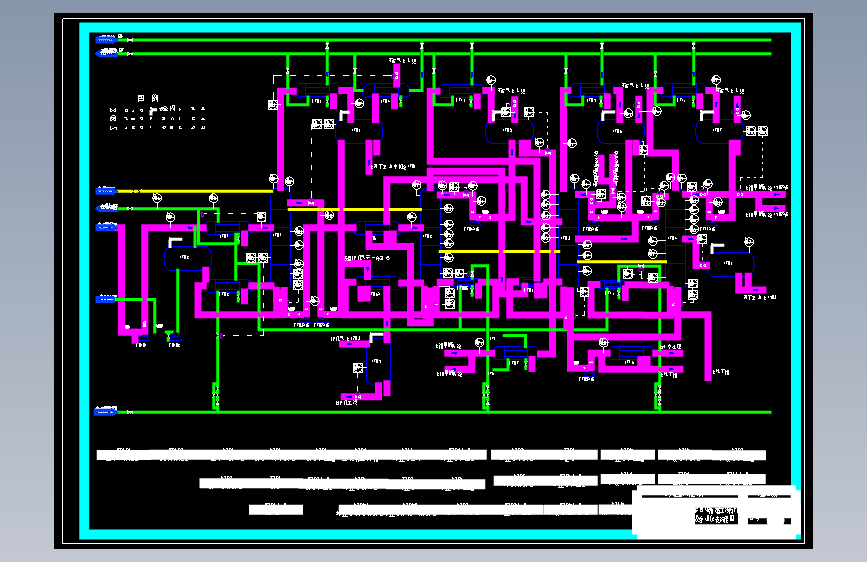Screen dimensions: 867x562
Task: Select the blue flow tag feeding the yellow pipeline
Action: 106,191
